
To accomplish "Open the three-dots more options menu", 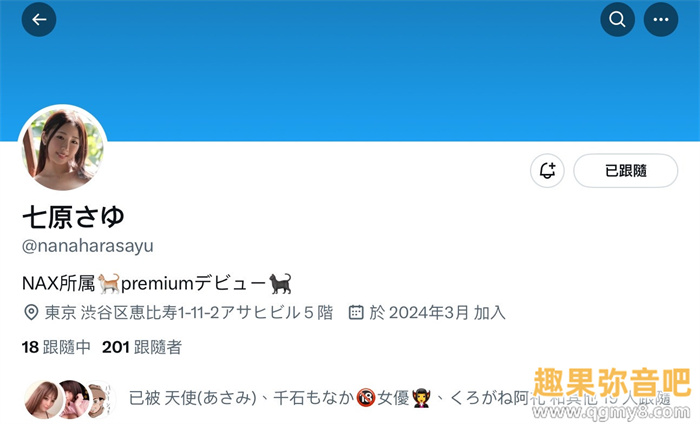I will click(661, 19).
